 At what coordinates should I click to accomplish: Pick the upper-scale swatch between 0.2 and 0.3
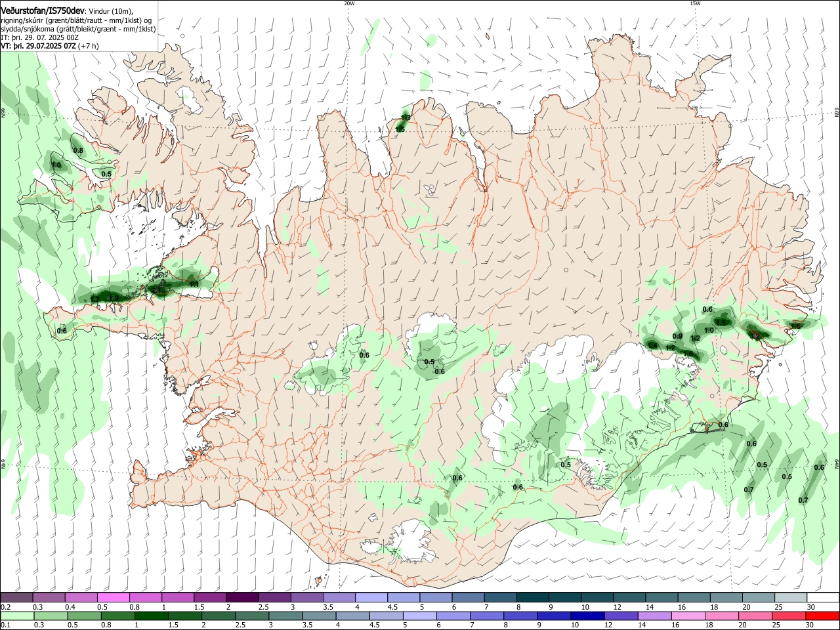click(18, 597)
